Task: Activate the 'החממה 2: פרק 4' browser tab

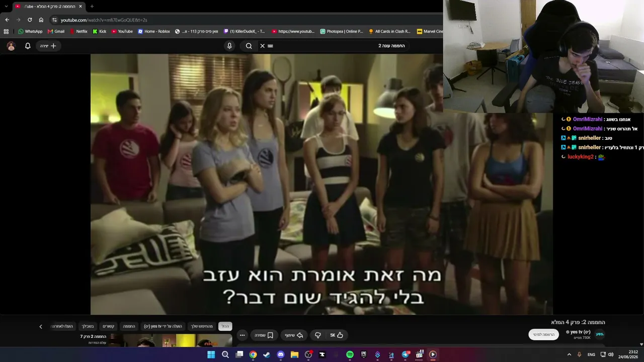Action: [x=49, y=7]
